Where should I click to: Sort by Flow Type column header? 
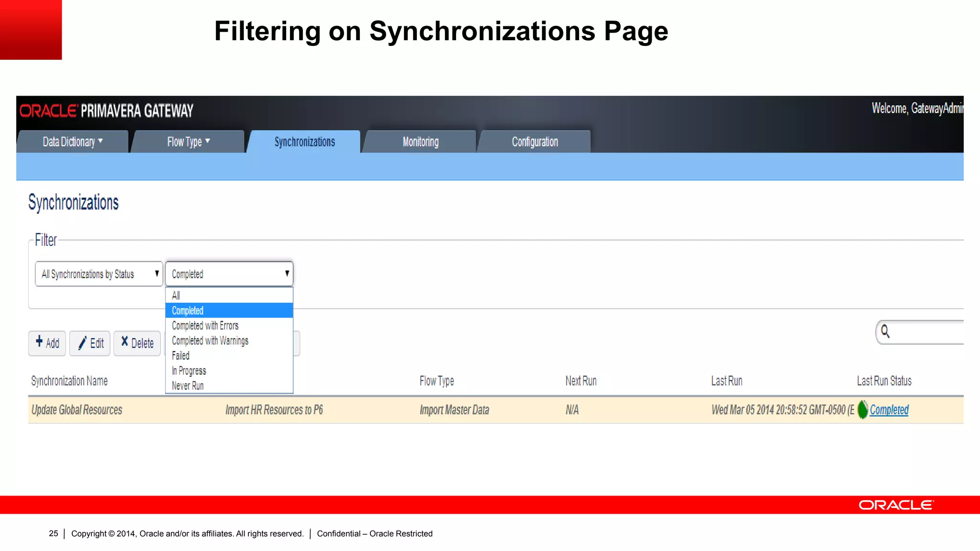coord(436,381)
